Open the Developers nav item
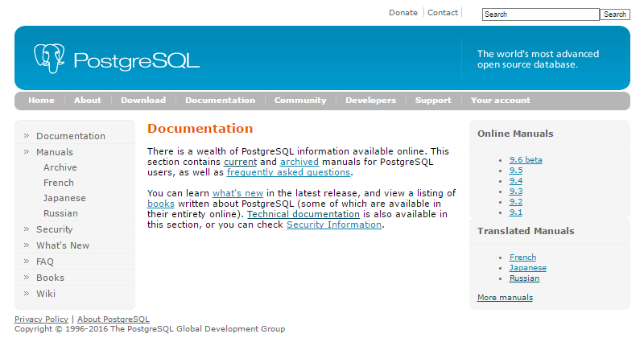 click(x=370, y=100)
